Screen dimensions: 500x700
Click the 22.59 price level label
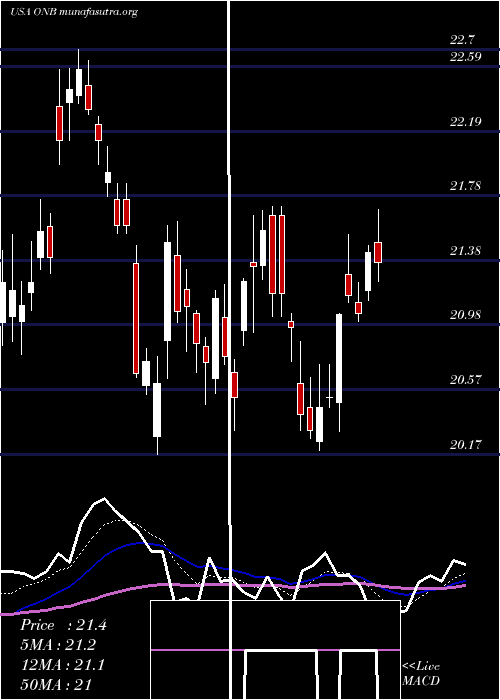tap(466, 57)
